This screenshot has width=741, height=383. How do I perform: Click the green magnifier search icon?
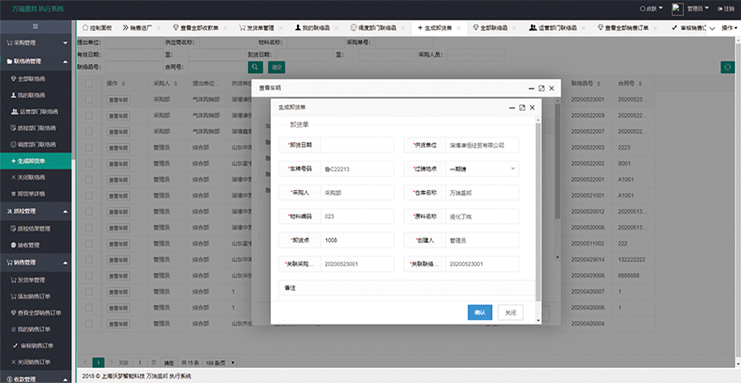pos(255,67)
